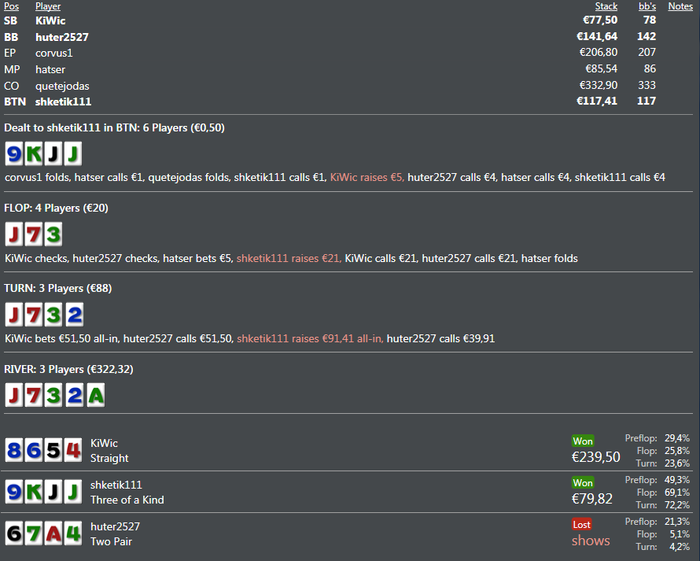Click the bb's column header
Viewport: 700px width, 561px height.
(647, 6)
